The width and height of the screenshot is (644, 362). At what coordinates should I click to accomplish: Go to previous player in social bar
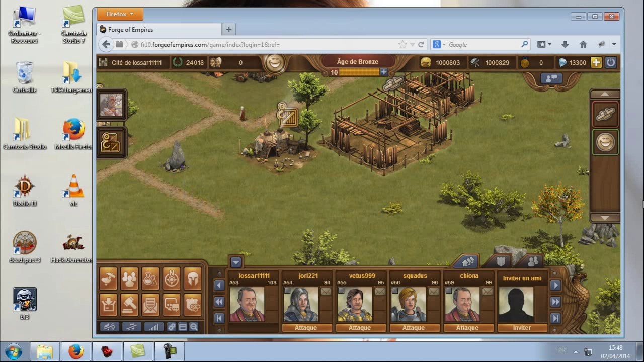click(x=219, y=286)
